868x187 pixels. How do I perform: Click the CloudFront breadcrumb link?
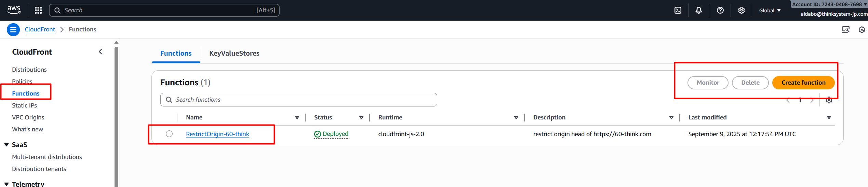pos(40,29)
